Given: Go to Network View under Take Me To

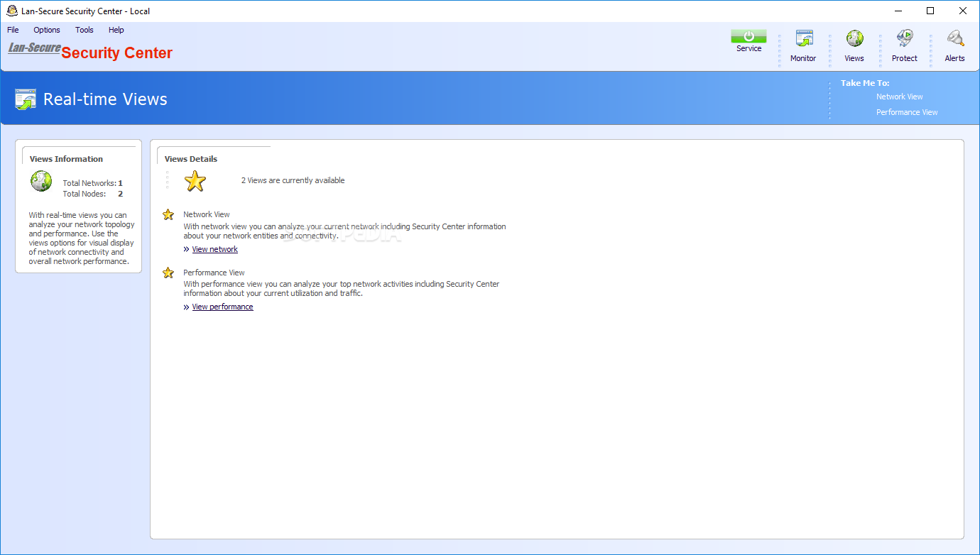Looking at the screenshot, I should (x=900, y=97).
